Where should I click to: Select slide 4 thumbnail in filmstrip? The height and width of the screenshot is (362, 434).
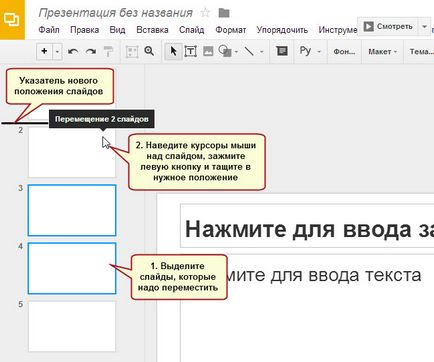coord(72,268)
